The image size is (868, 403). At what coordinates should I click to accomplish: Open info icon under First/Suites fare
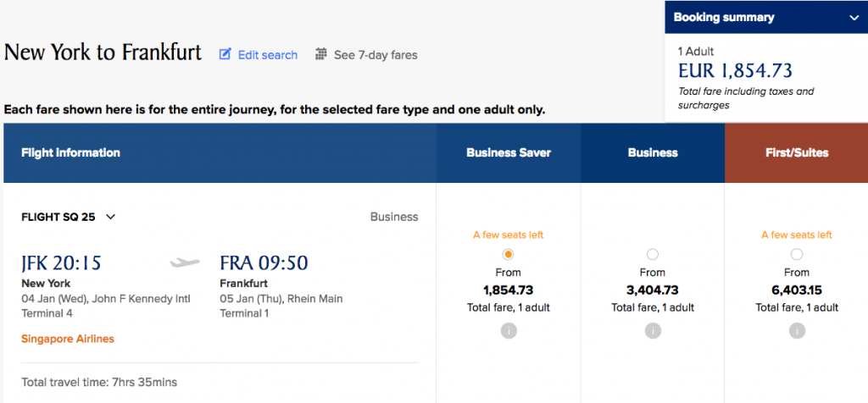[x=797, y=332]
